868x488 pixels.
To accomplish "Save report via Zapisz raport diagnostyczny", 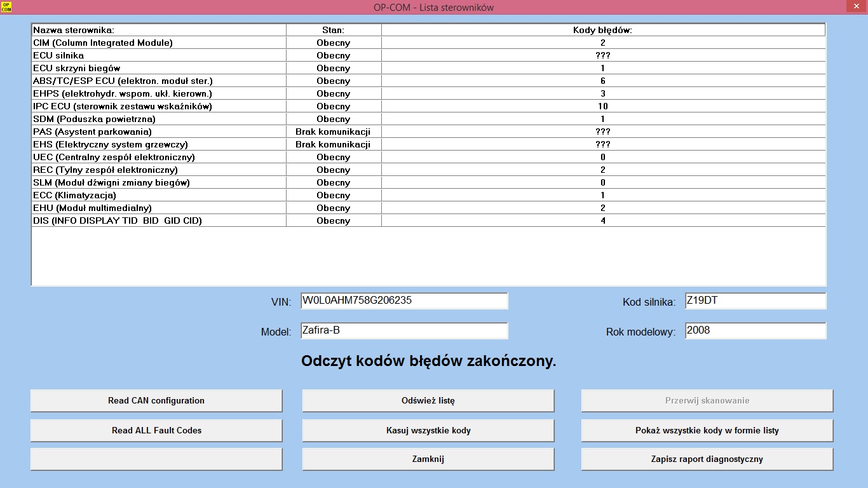I will (x=707, y=459).
